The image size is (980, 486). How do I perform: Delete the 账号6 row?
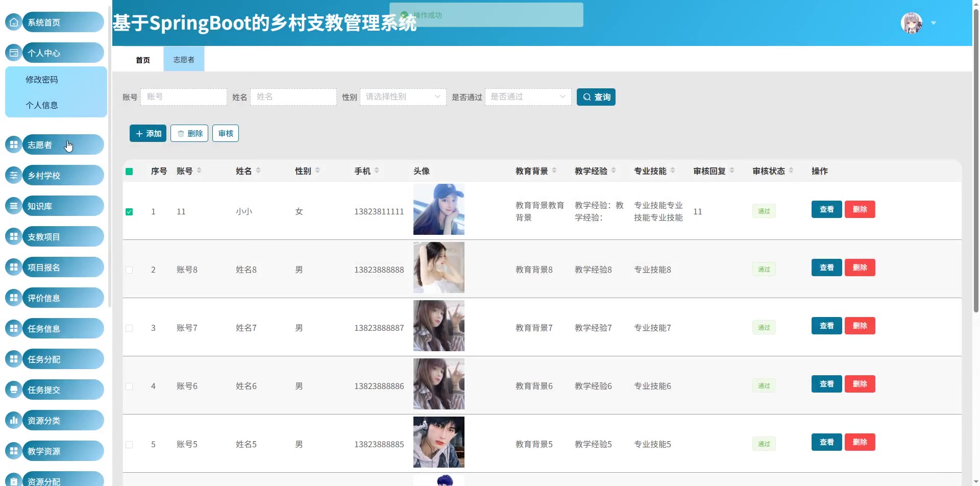pyautogui.click(x=860, y=384)
